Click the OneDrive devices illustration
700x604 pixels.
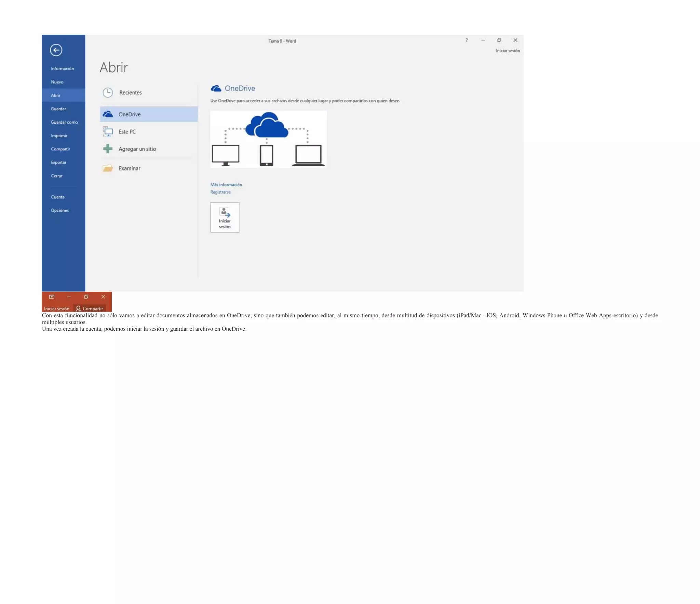coord(268,139)
